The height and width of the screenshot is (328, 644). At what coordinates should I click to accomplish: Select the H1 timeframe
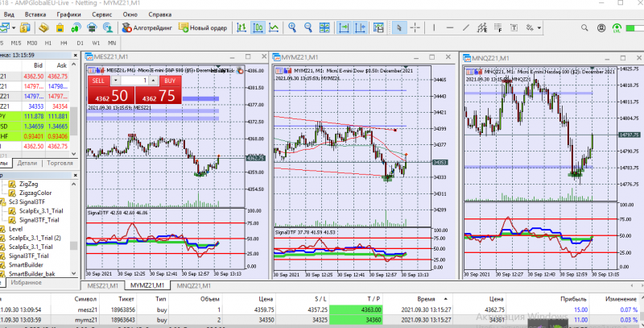point(47,42)
